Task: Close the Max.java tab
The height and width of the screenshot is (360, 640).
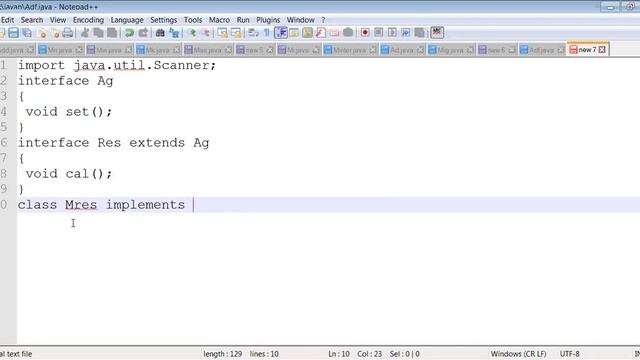Action: click(x=228, y=50)
